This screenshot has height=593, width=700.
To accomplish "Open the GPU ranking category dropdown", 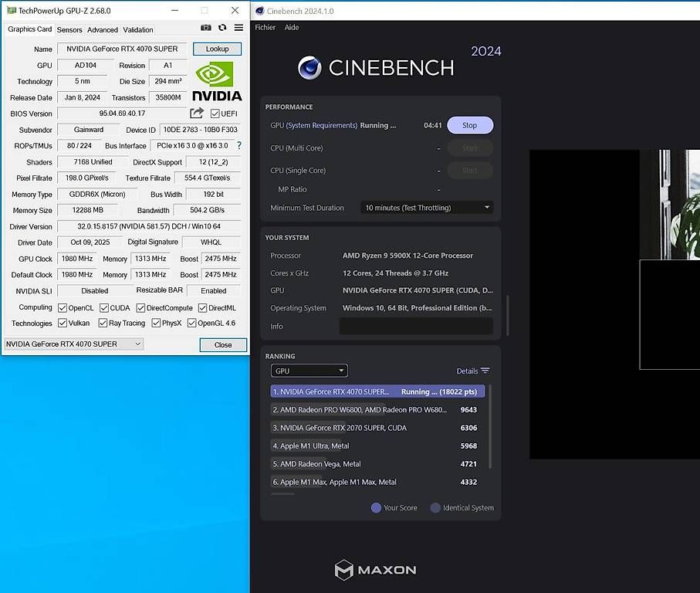I will pyautogui.click(x=309, y=371).
